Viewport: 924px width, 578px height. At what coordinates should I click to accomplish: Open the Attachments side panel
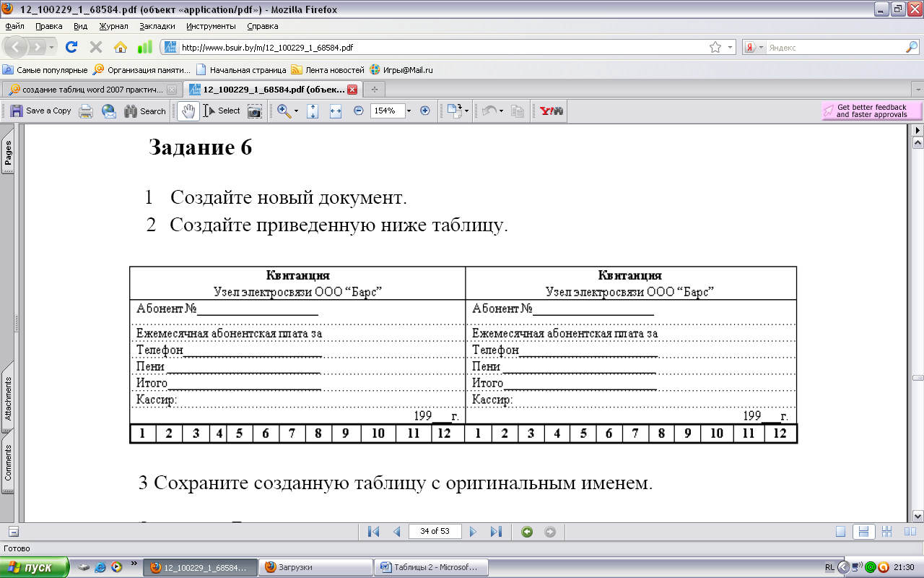coord(8,398)
